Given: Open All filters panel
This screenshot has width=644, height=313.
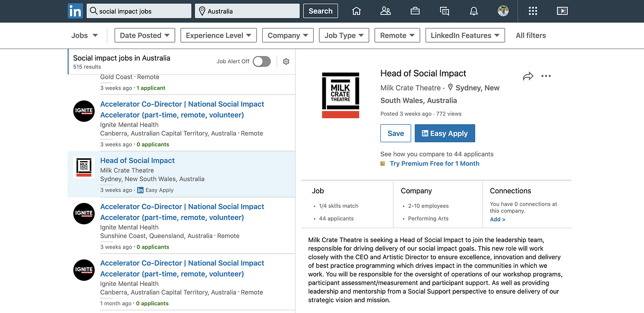Looking at the screenshot, I should pyautogui.click(x=531, y=35).
